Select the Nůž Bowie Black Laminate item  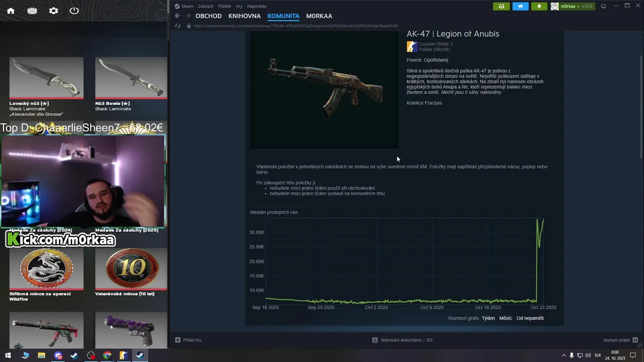click(x=131, y=84)
